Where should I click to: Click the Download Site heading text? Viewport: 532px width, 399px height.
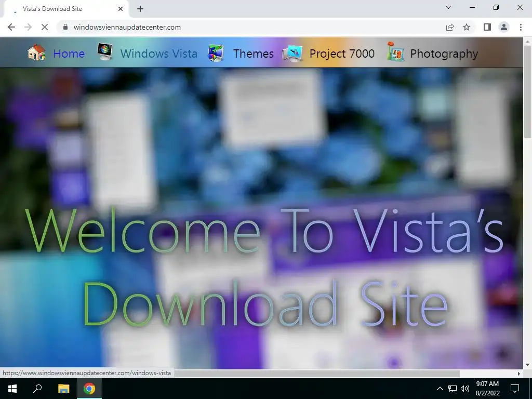264,303
